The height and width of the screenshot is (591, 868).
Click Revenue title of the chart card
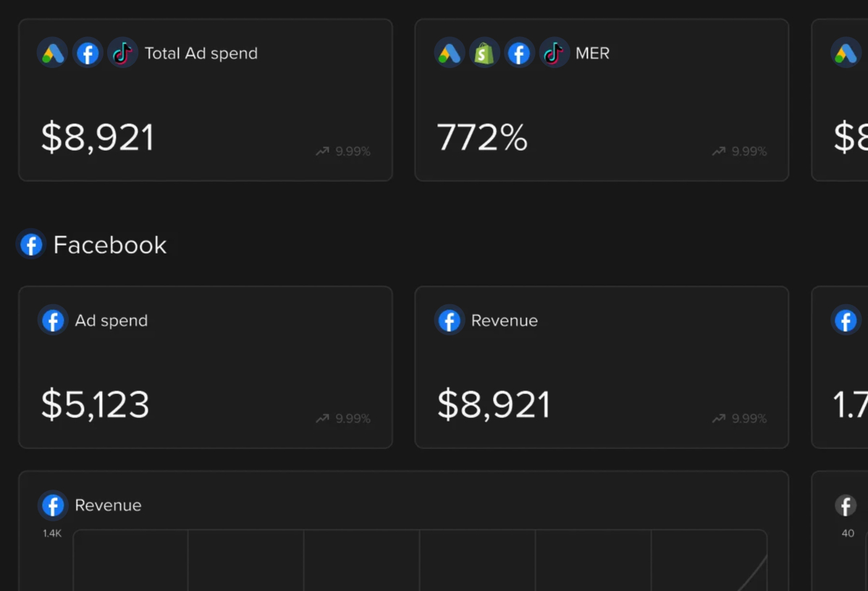pyautogui.click(x=108, y=505)
